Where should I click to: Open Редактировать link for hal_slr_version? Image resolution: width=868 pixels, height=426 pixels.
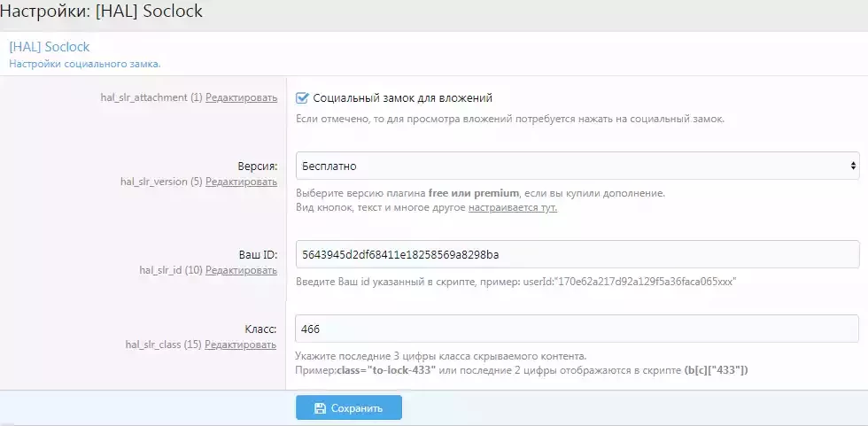coord(241,182)
